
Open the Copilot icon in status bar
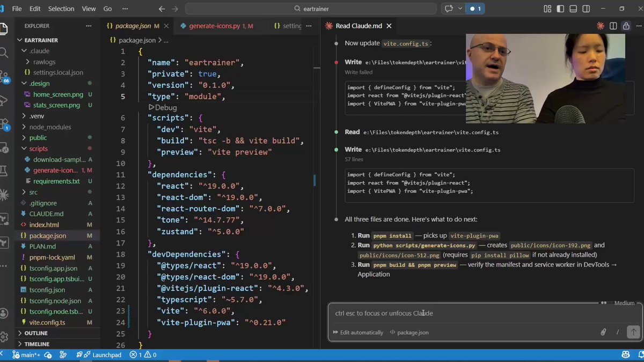coord(625,354)
